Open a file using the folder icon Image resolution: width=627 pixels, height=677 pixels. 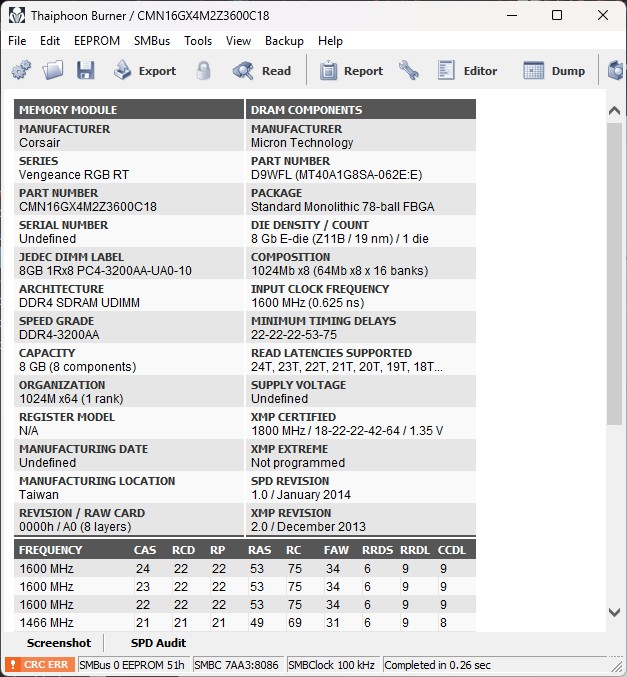tap(53, 70)
